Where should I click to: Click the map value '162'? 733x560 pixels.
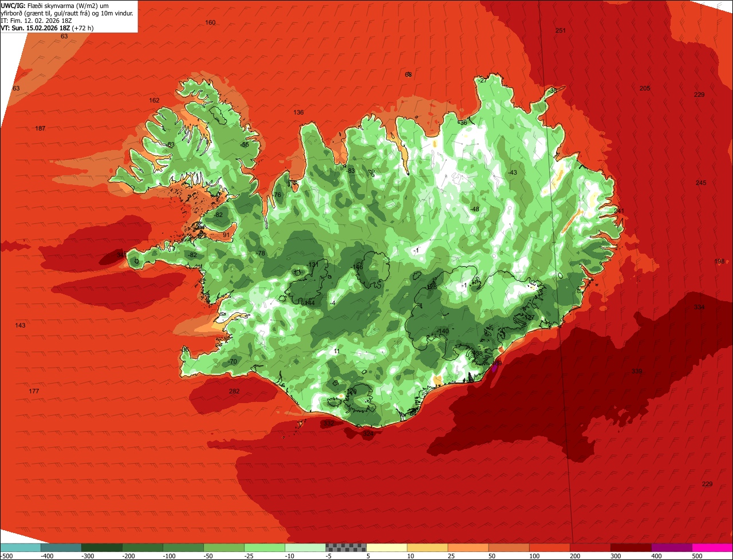click(154, 100)
